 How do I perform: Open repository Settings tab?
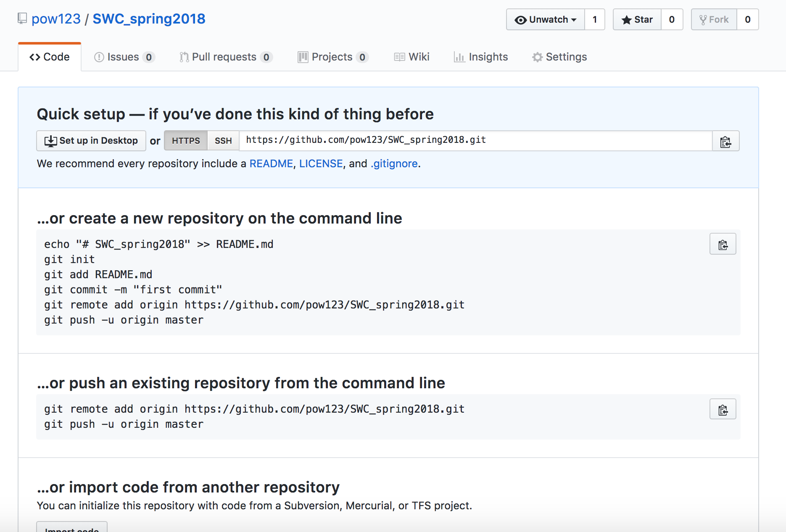559,57
